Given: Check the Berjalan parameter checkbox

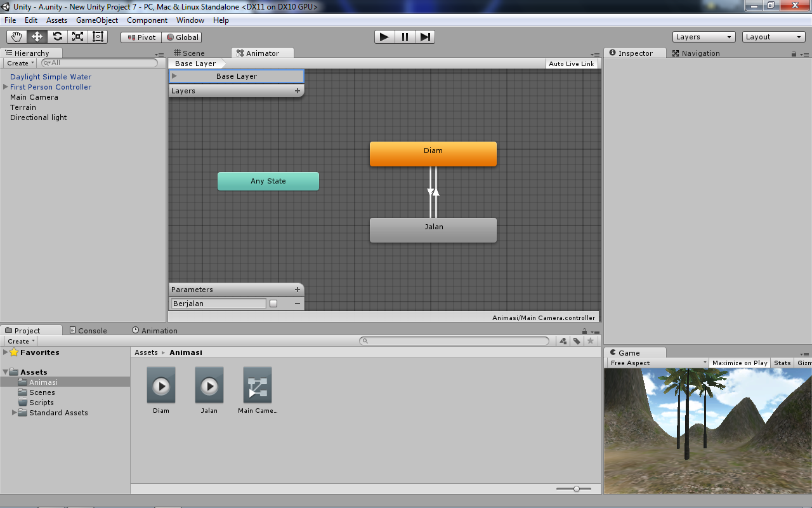Looking at the screenshot, I should (273, 304).
